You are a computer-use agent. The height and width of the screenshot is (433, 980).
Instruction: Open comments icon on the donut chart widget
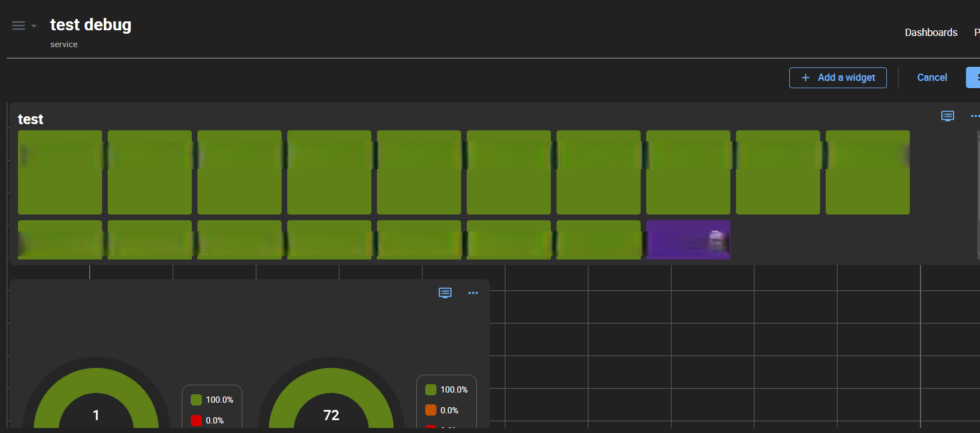pos(445,293)
